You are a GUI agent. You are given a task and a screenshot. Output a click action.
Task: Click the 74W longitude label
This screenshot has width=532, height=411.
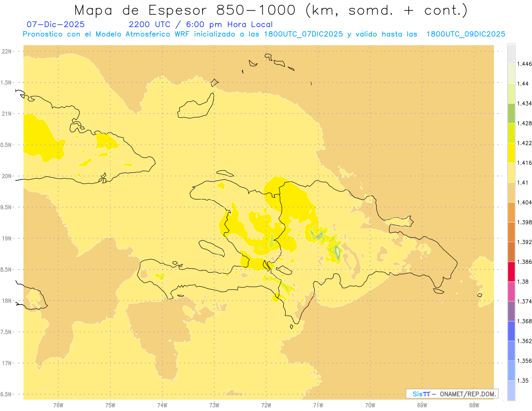(162, 405)
